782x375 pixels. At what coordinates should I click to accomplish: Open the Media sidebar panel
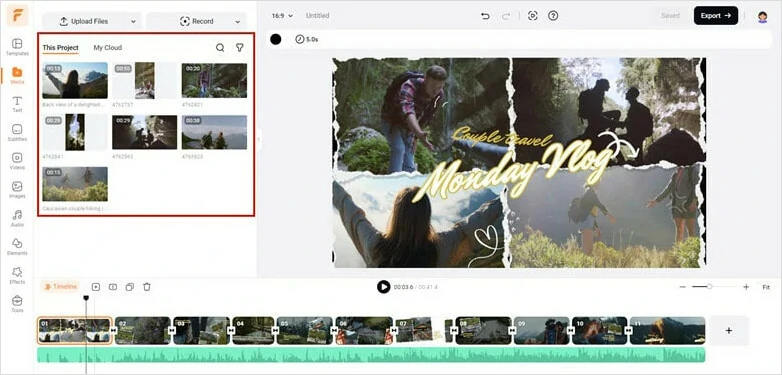pos(17,75)
